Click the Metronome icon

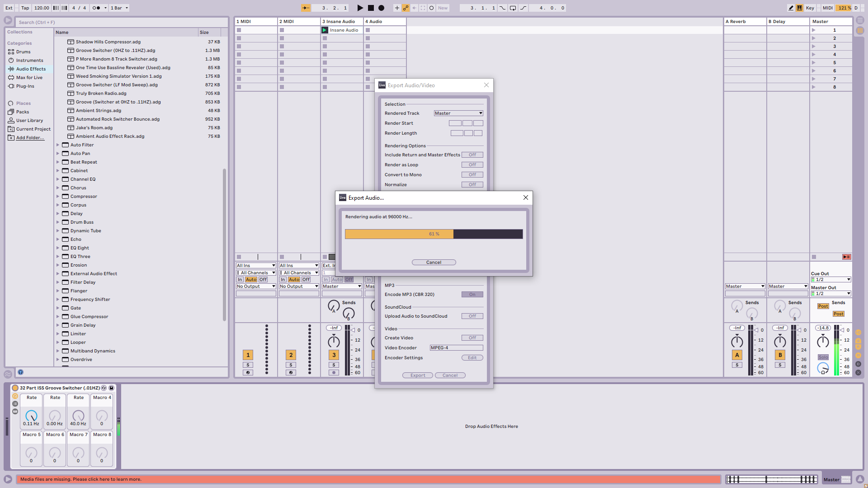(96, 8)
